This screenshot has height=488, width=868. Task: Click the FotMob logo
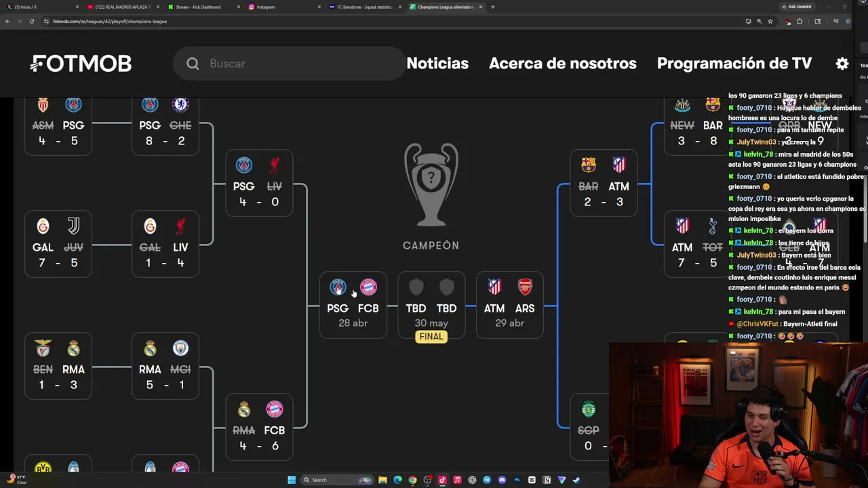(81, 64)
